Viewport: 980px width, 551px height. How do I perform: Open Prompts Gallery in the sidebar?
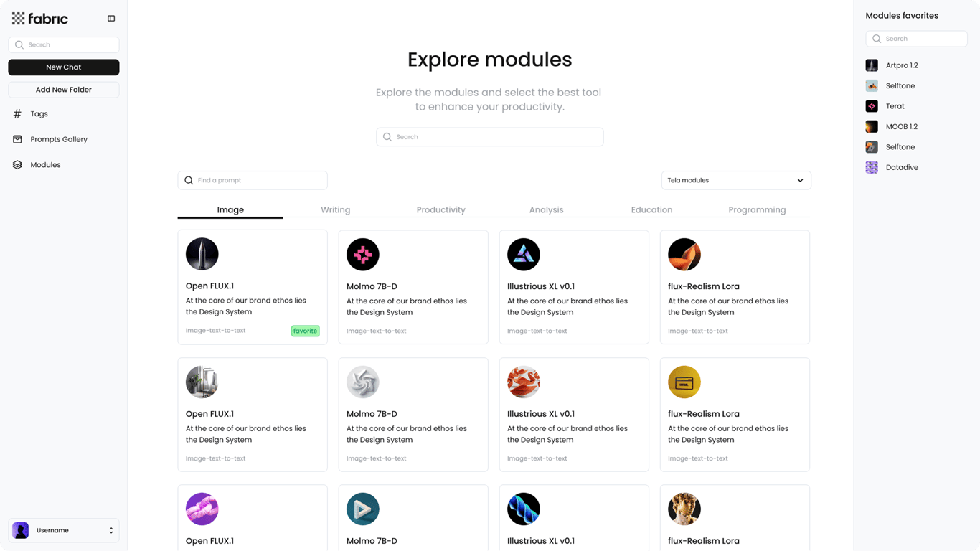(59, 139)
